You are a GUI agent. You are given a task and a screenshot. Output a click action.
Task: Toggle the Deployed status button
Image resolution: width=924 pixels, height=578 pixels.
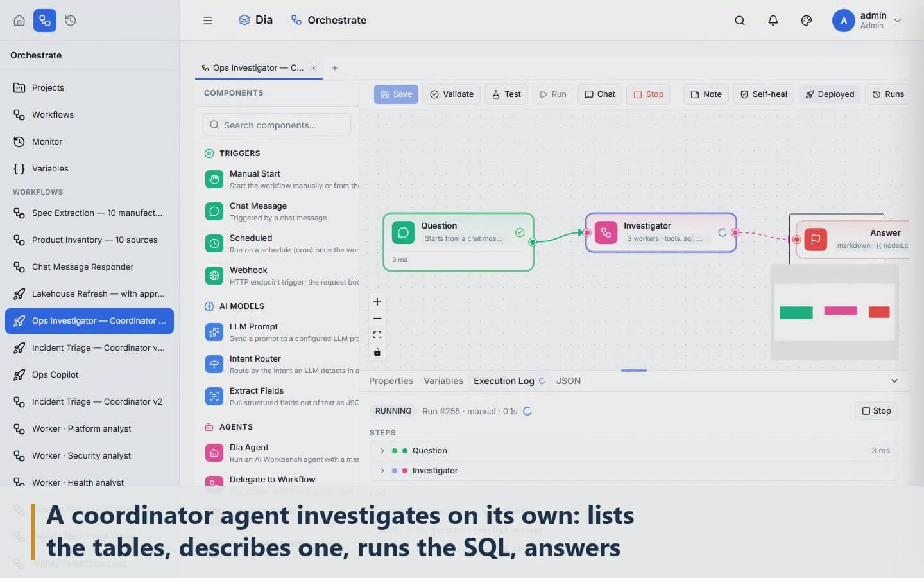click(x=830, y=94)
